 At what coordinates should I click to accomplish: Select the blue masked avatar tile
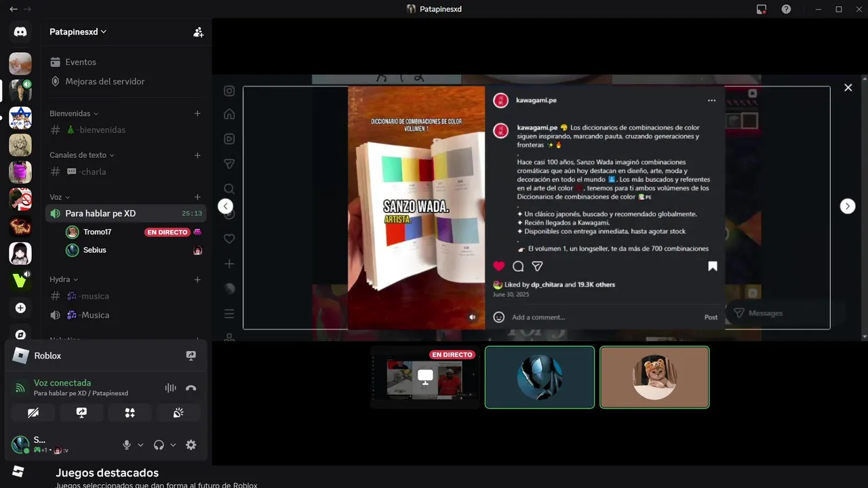[x=540, y=378]
